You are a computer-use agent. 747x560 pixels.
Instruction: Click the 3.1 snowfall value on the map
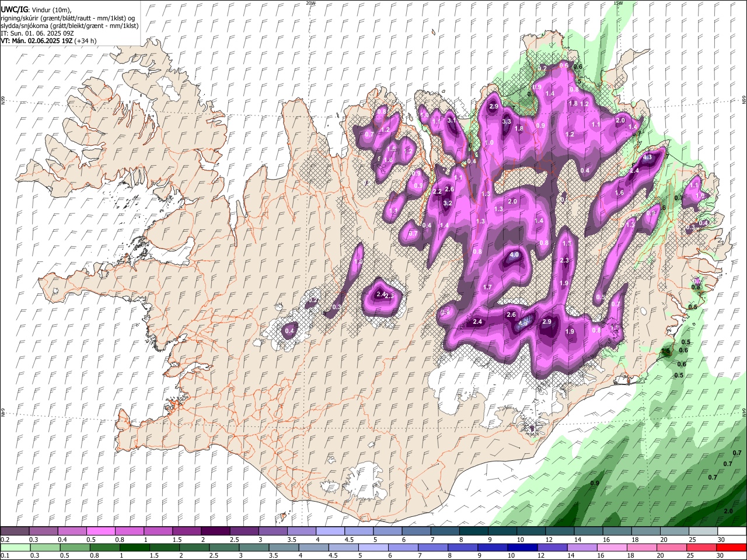(x=452, y=120)
